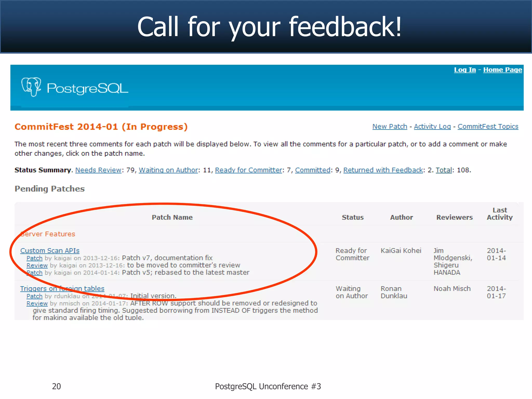
Task: Click the Total status link
Action: point(444,170)
